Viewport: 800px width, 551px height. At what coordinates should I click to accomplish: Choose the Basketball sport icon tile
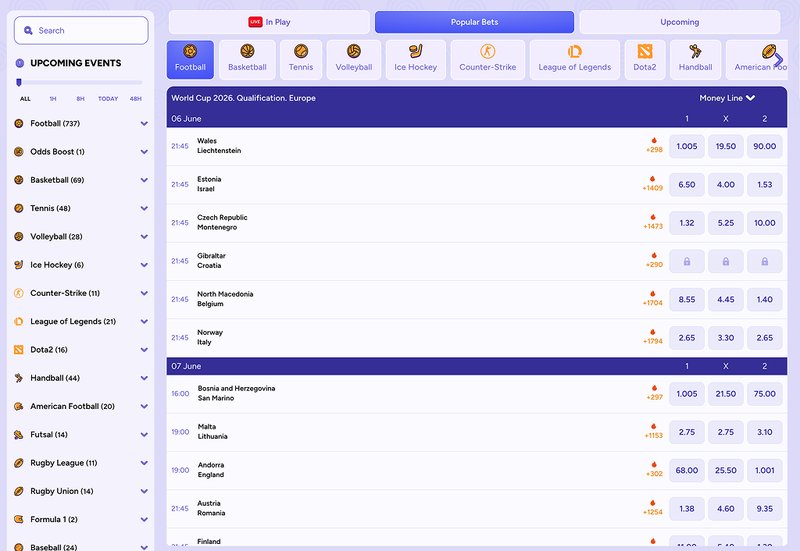(x=247, y=59)
